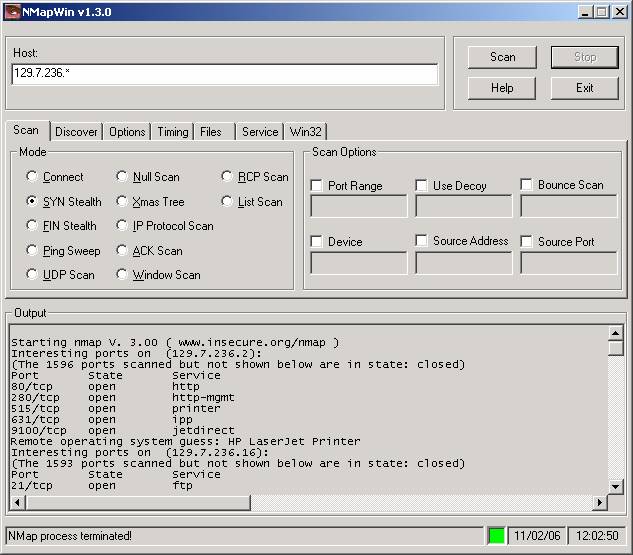This screenshot has height=555, width=633.
Task: Check the Source Port box
Action: [x=527, y=242]
